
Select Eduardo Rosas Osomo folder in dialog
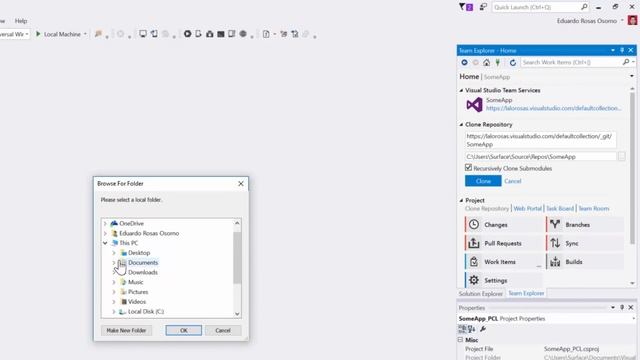pos(149,233)
